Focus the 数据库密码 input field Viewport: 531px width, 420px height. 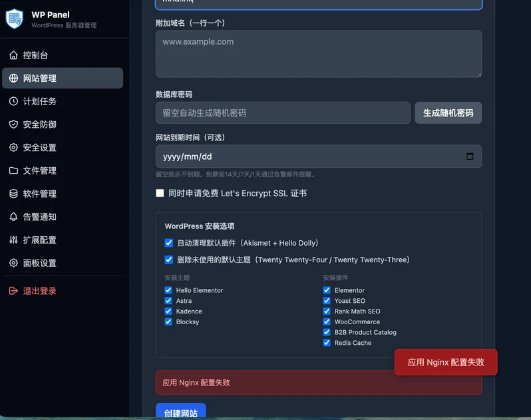click(283, 112)
